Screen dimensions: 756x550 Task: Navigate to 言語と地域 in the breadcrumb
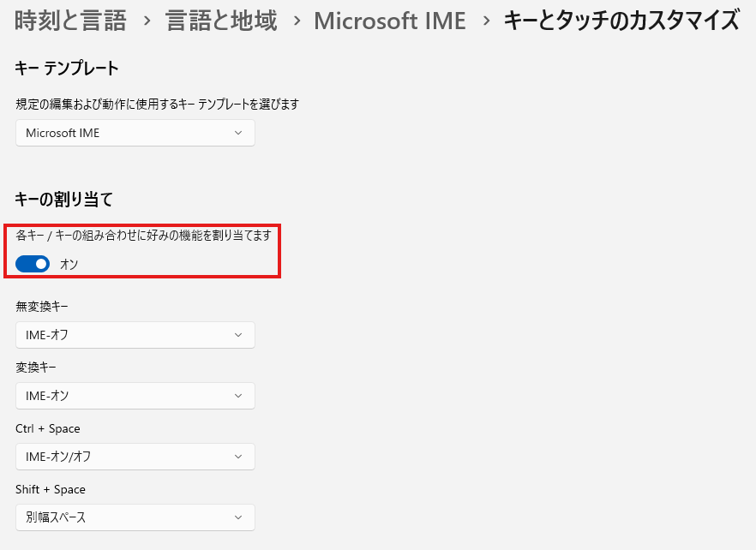[221, 21]
